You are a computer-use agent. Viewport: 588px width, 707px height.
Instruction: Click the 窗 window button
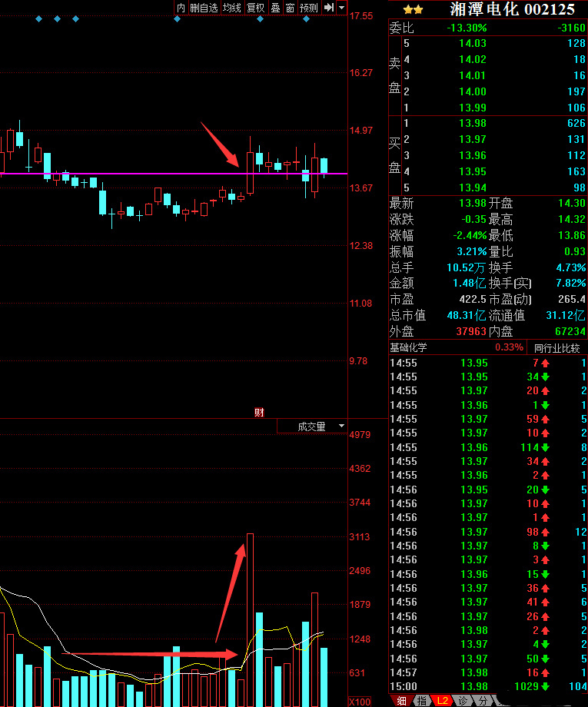tap(290, 8)
